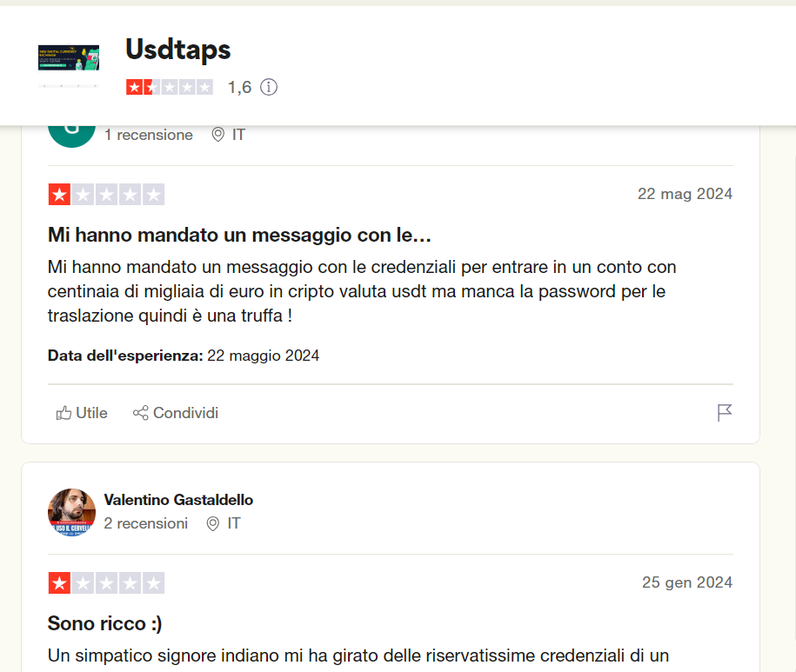Click the green reviewer avatar beside 1 recensione

(x=71, y=135)
